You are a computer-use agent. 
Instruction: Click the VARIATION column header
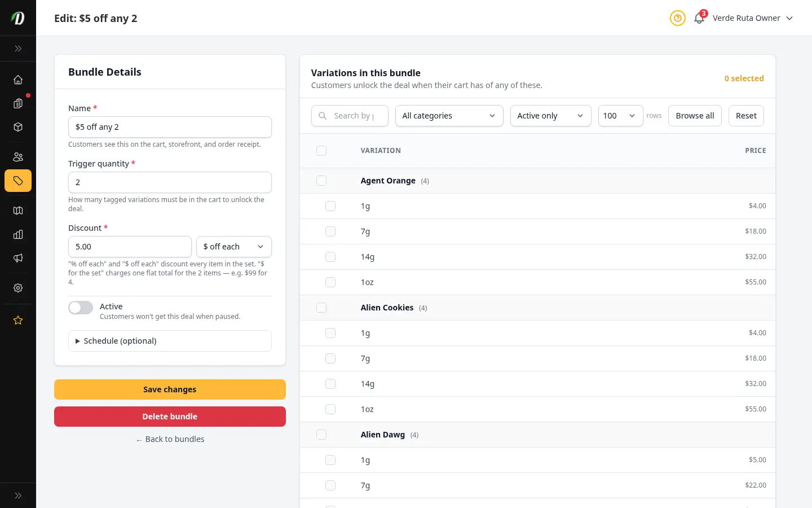click(x=381, y=151)
